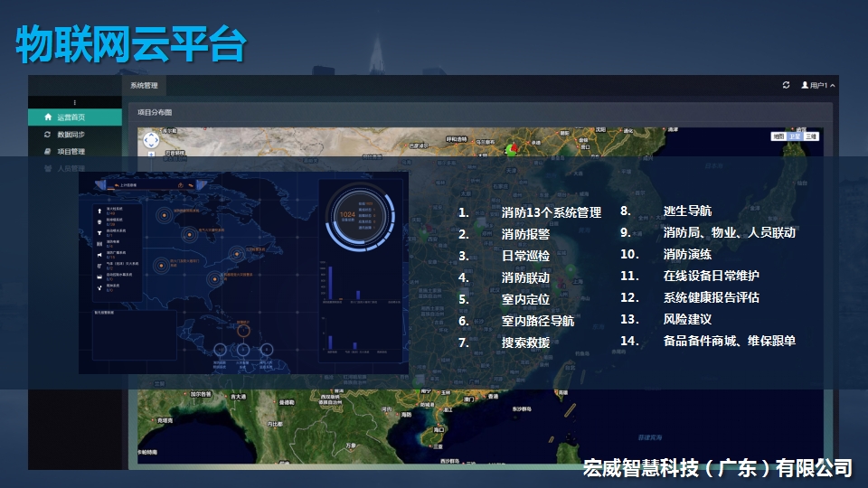Click the right blue circle node at dashboard bottom

pos(267,350)
